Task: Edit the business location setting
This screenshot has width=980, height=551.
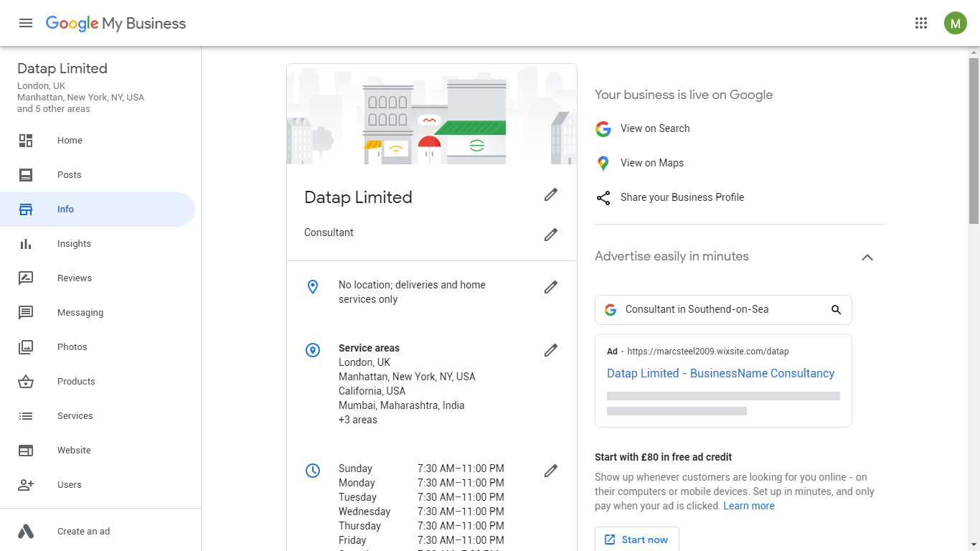Action: tap(550, 287)
